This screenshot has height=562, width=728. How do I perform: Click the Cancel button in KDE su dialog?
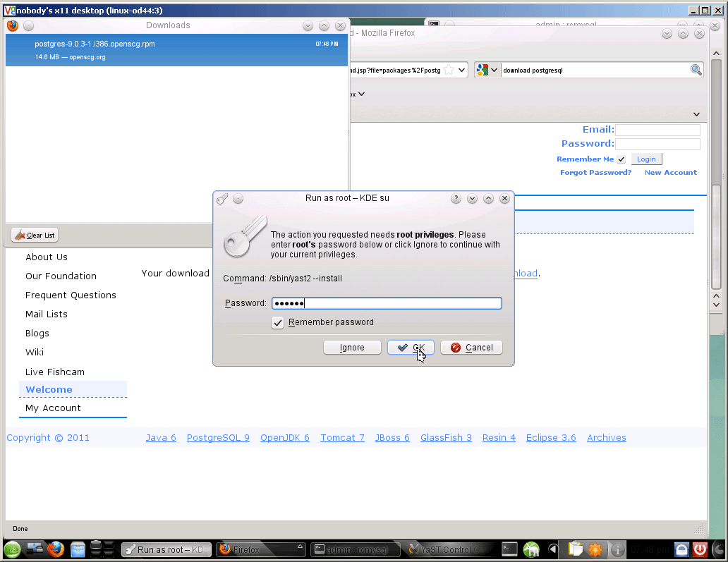pos(471,348)
